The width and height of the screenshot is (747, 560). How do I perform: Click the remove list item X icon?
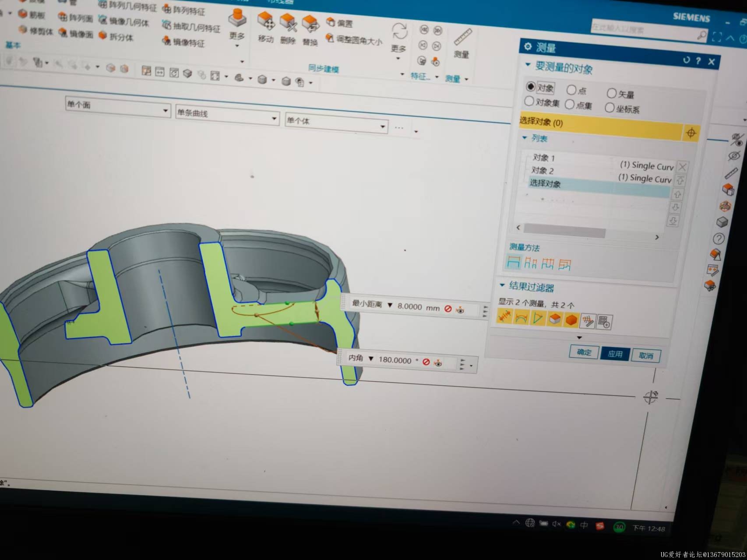682,167
